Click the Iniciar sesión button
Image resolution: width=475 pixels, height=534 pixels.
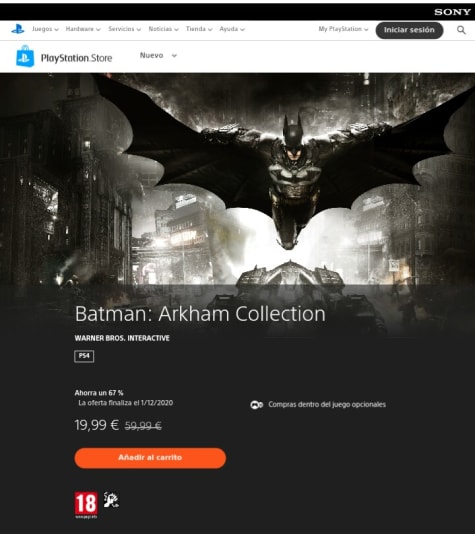409,30
